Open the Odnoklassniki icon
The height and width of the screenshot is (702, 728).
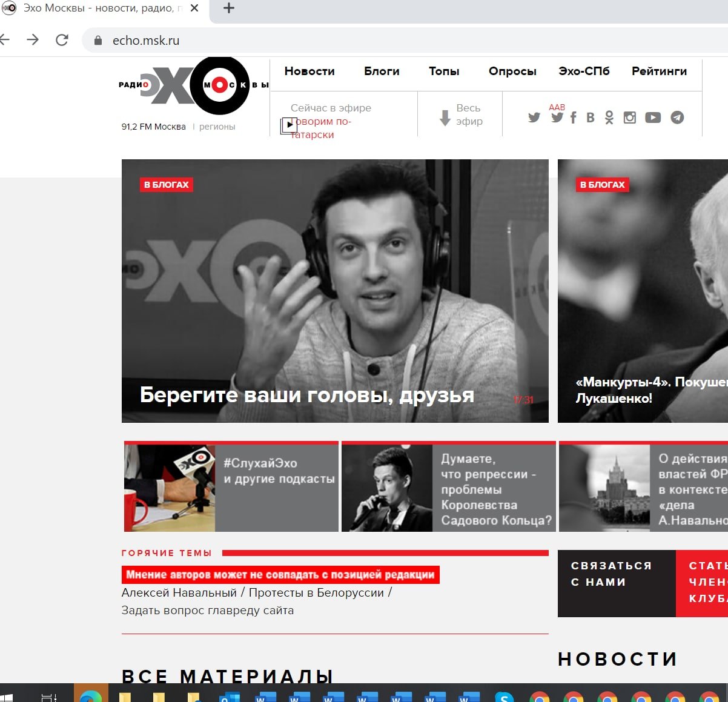click(609, 118)
